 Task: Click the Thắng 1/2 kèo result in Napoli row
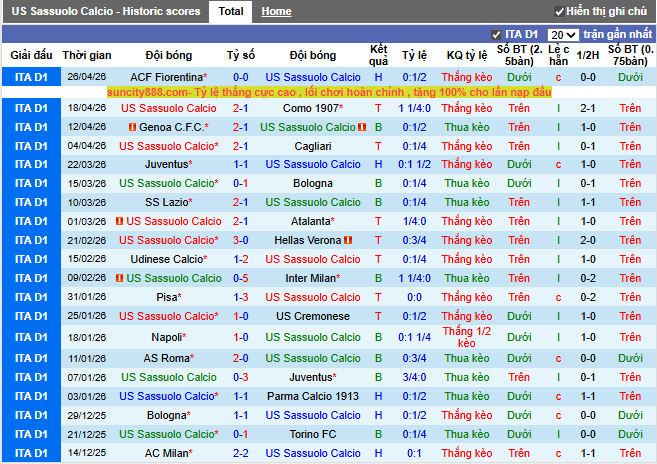click(467, 337)
